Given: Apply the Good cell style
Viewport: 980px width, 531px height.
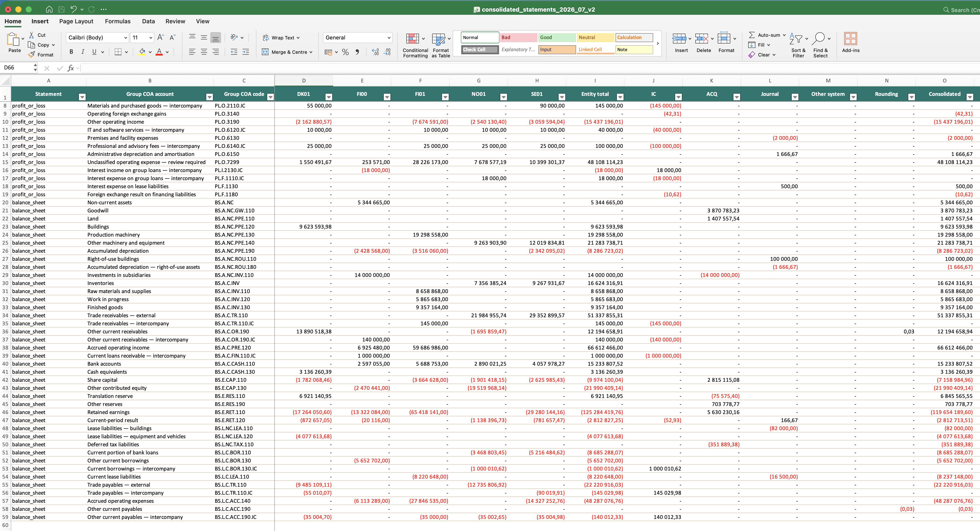Looking at the screenshot, I should [557, 37].
